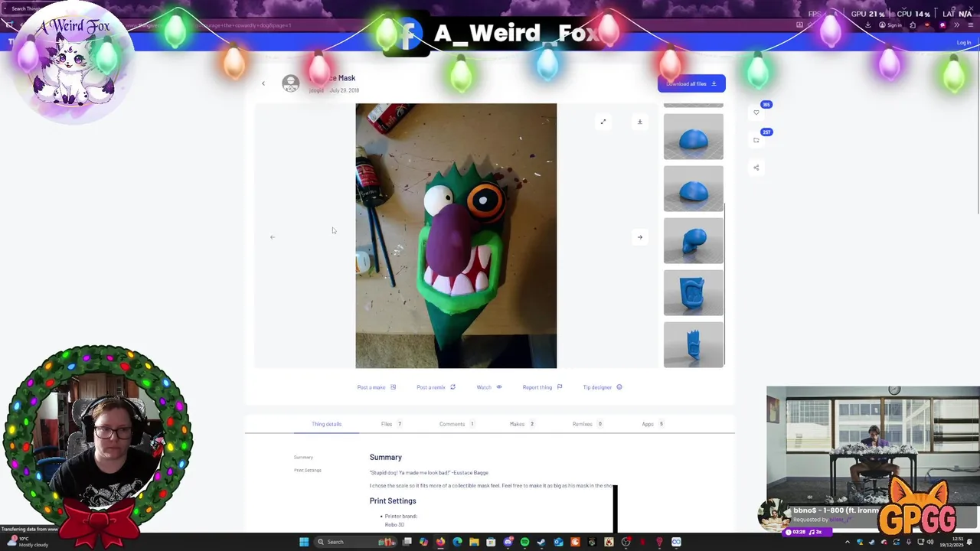Download the current image with the download icon
This screenshot has height=551, width=980.
pyautogui.click(x=640, y=122)
